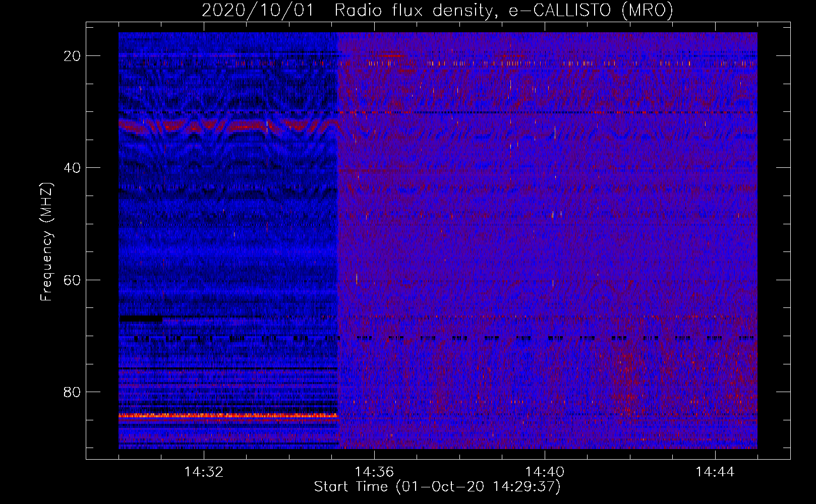
Task: Click the 20 MHz frequency tick label
Action: coord(72,56)
